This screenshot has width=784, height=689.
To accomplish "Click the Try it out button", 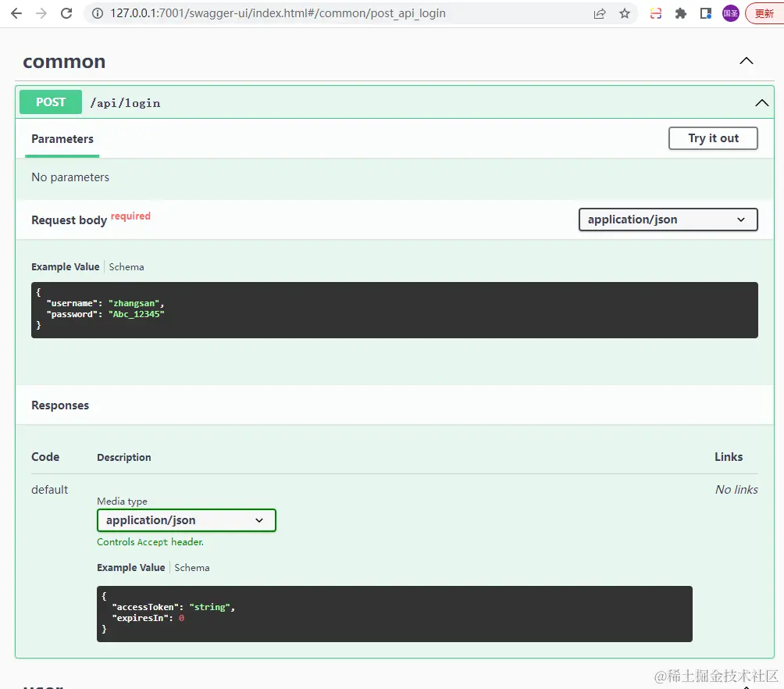I will [713, 138].
